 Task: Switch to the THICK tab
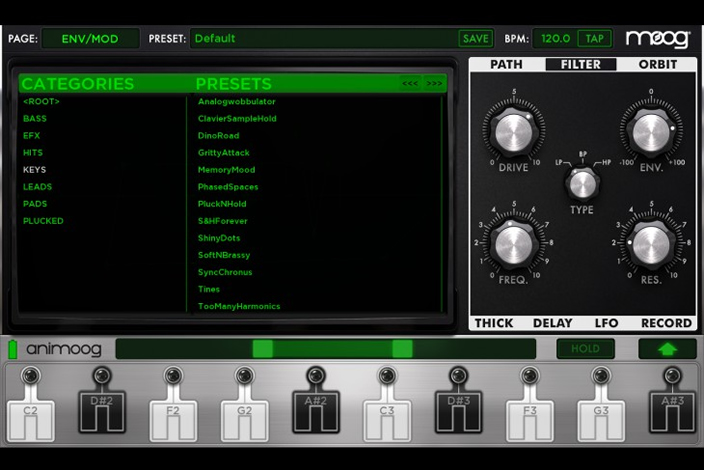point(494,323)
